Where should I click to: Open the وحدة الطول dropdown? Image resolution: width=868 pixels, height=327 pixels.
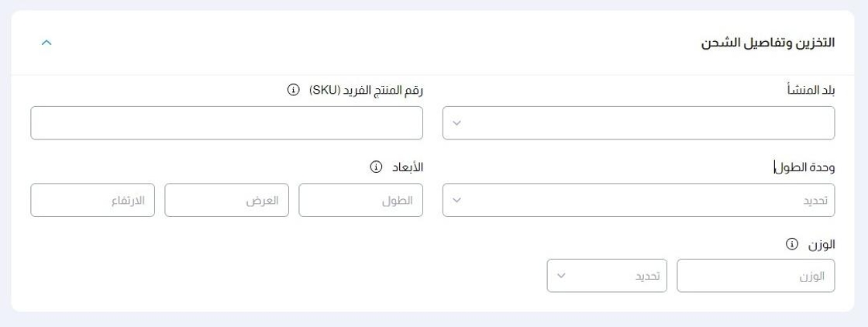tap(638, 200)
